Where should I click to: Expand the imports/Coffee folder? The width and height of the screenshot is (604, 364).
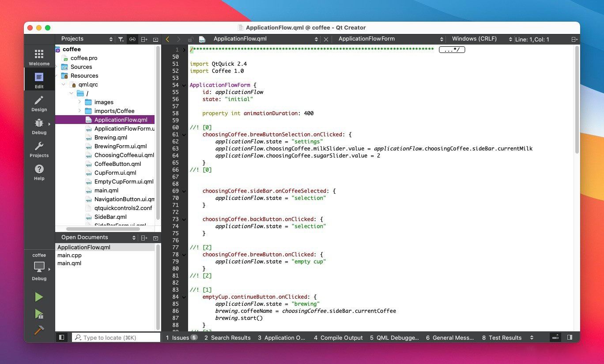[79, 111]
